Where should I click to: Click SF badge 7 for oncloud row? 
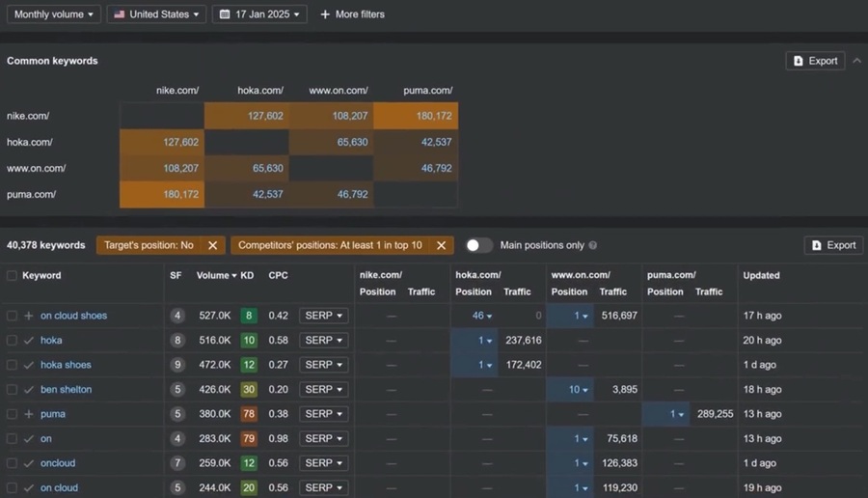pos(177,463)
